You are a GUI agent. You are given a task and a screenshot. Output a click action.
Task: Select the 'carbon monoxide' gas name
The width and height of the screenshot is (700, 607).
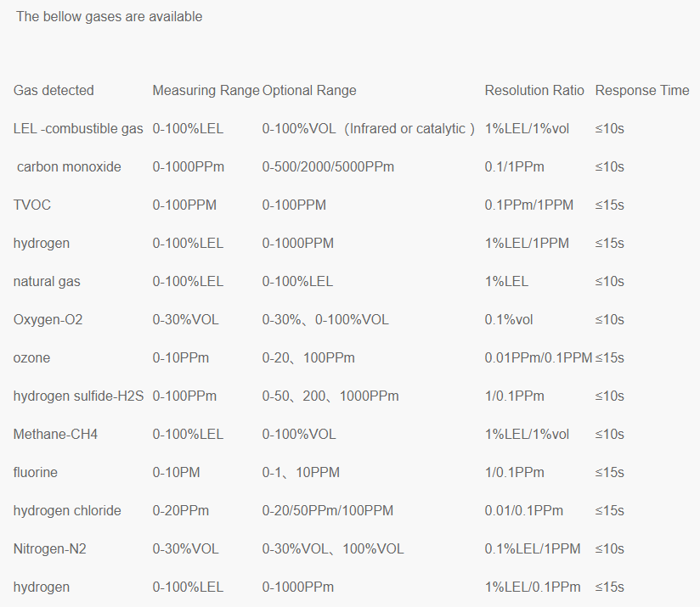(x=69, y=166)
